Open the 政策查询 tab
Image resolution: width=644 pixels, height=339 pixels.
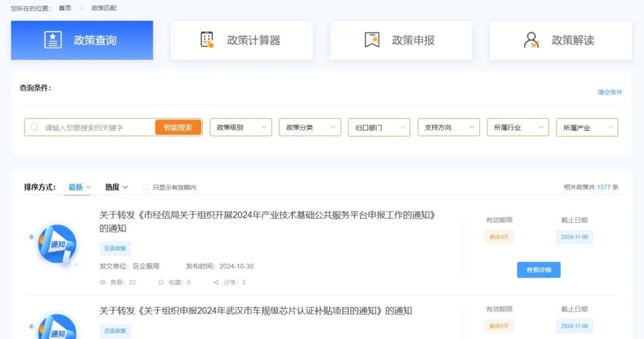(82, 41)
